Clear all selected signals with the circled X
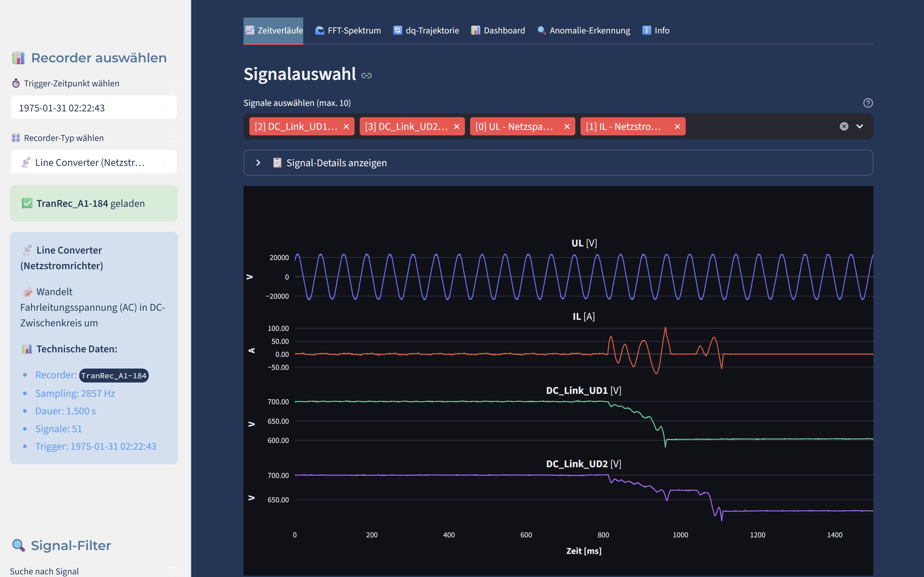 844,126
